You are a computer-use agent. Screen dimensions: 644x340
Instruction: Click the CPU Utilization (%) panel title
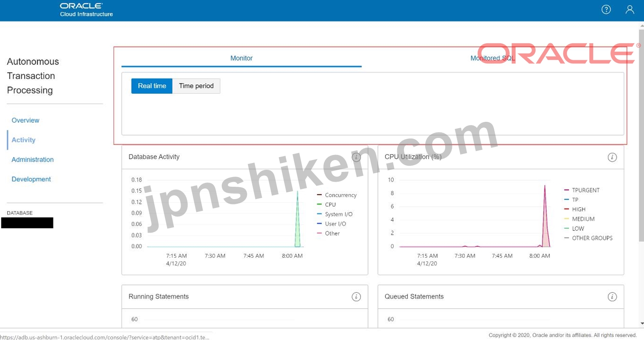pos(413,157)
